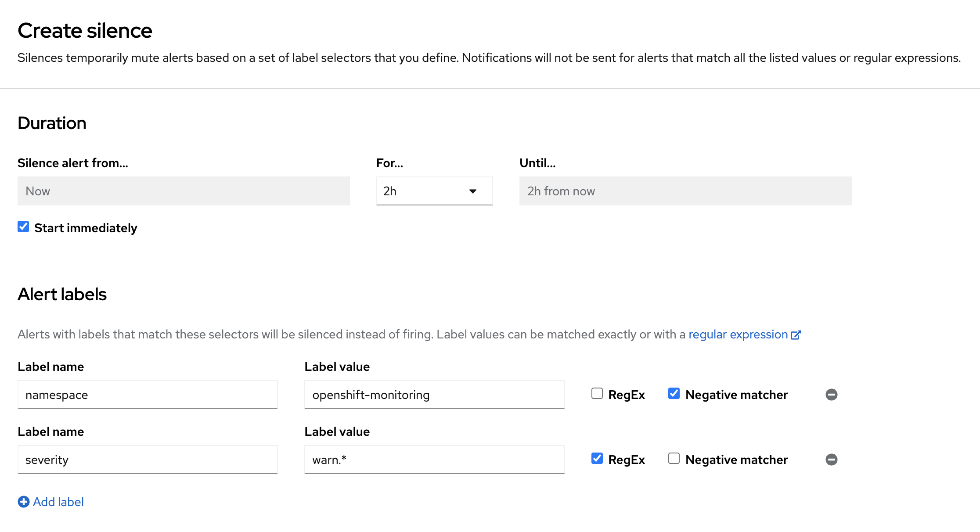Image resolution: width=980 pixels, height=532 pixels.
Task: Click the namespace label name field
Action: (148, 395)
